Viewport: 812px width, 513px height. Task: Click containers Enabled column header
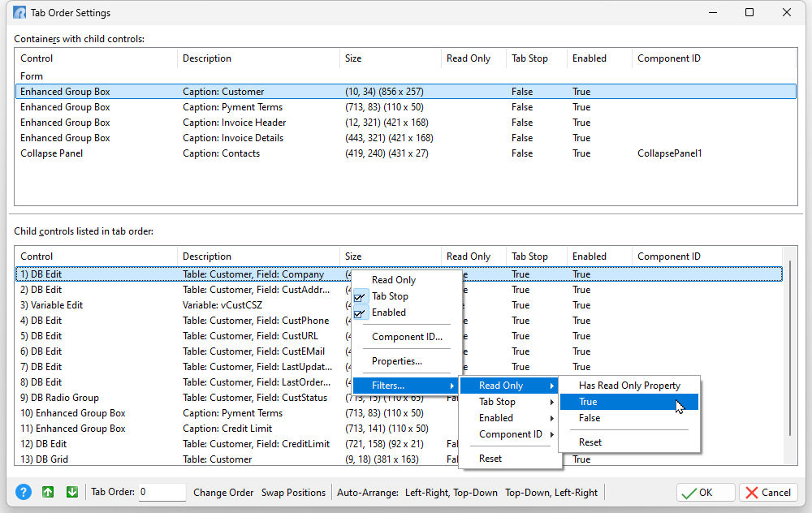(599, 58)
